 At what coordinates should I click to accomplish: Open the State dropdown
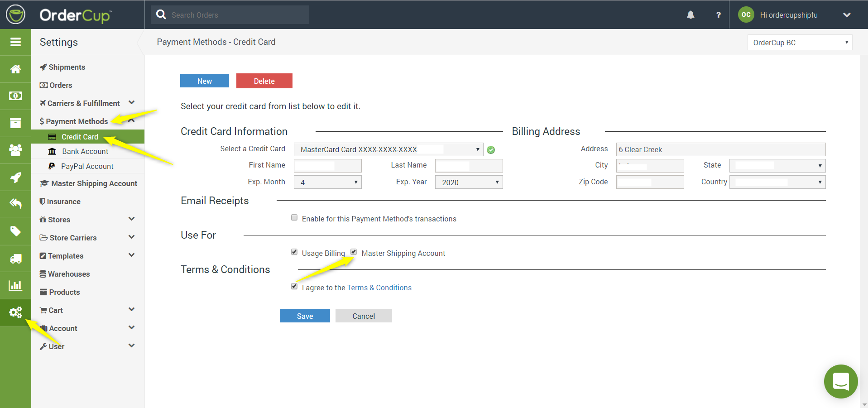click(x=777, y=166)
